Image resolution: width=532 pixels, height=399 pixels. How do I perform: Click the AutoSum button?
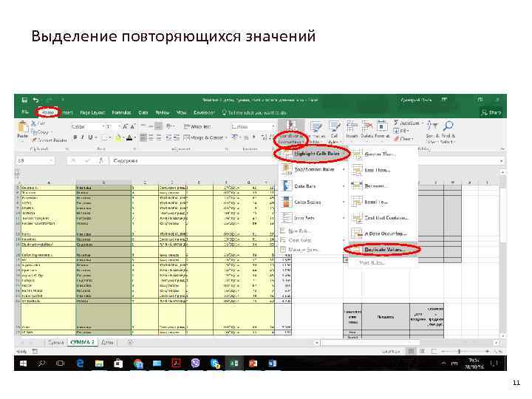[408, 123]
